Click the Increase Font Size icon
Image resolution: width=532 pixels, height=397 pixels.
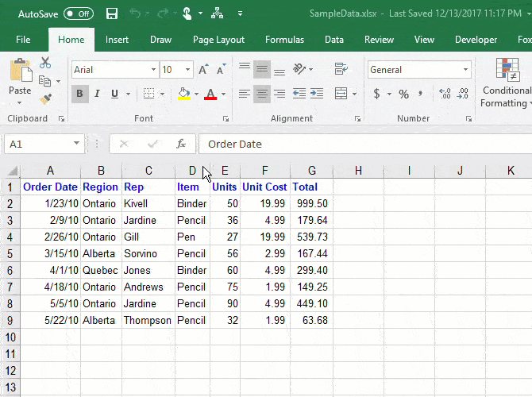click(204, 70)
